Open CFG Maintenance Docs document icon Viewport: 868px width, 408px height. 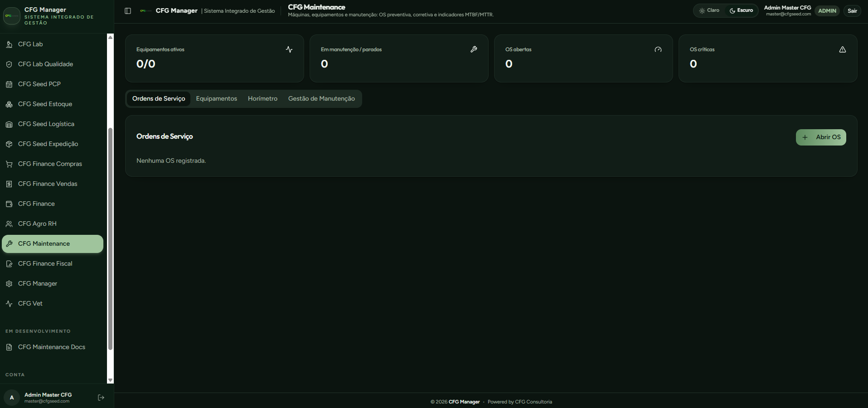9,347
